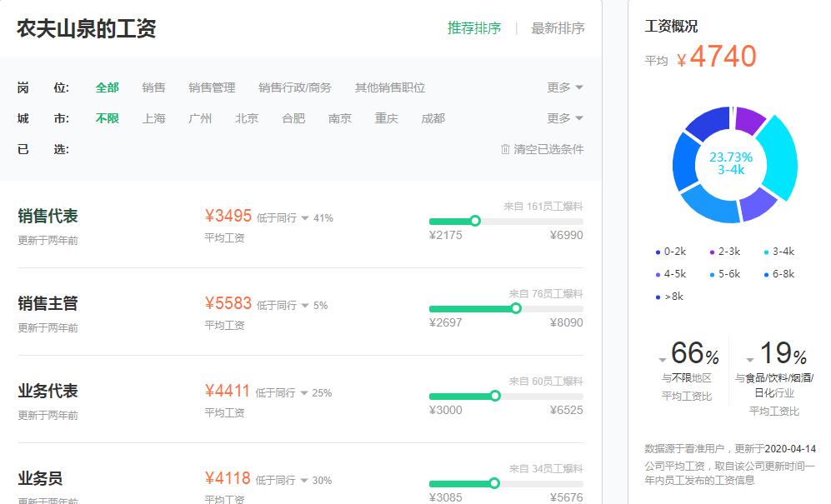831x504 pixels.
Task: Click the purple 2-3k donut chart segment
Action: tap(748, 119)
